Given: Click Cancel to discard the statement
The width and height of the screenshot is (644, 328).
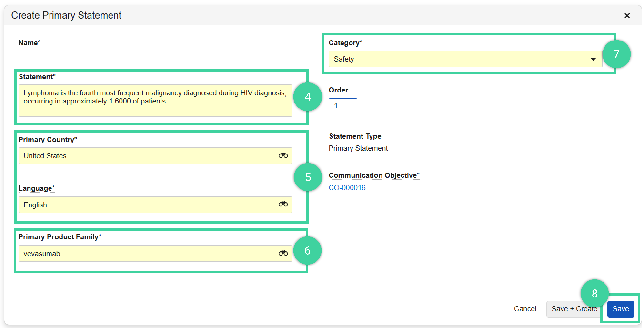Looking at the screenshot, I should 525,309.
